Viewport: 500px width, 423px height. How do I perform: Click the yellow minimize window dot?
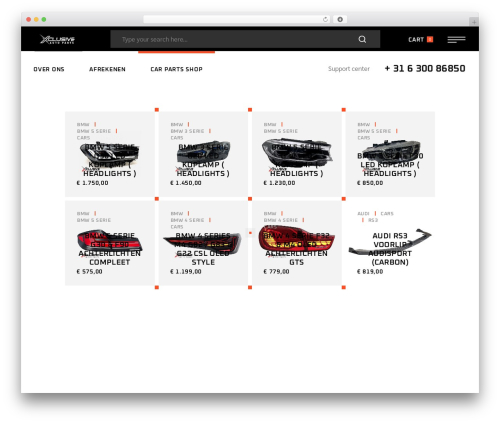36,20
